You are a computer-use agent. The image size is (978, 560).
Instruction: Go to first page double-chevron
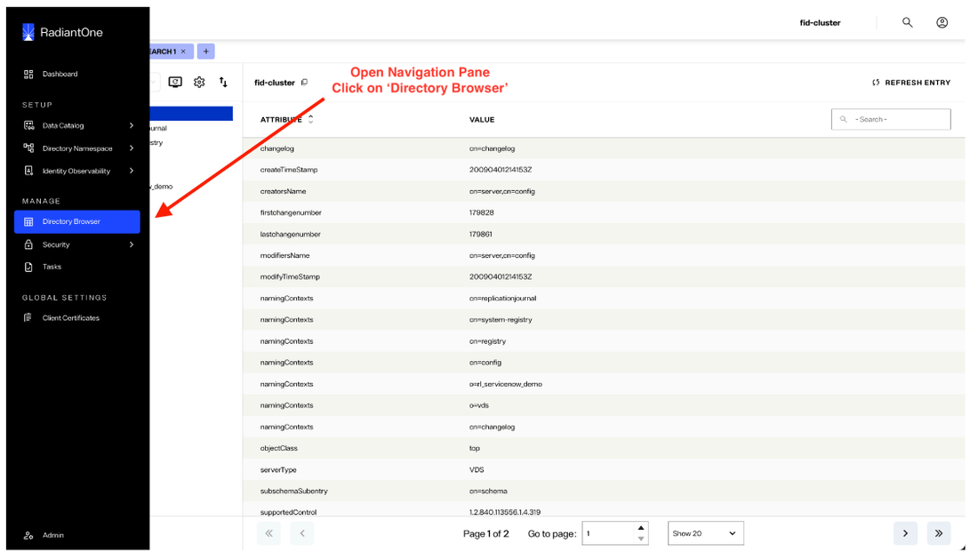click(269, 533)
